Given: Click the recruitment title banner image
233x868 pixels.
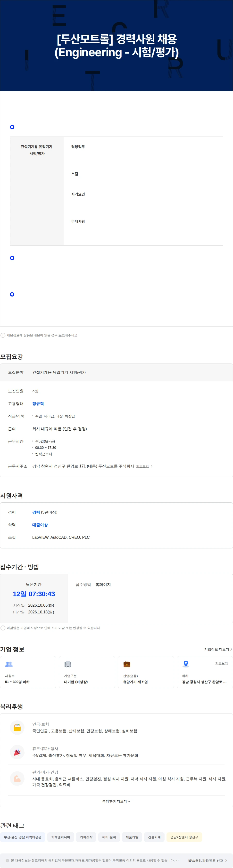Looking at the screenshot, I should tap(116, 46).
